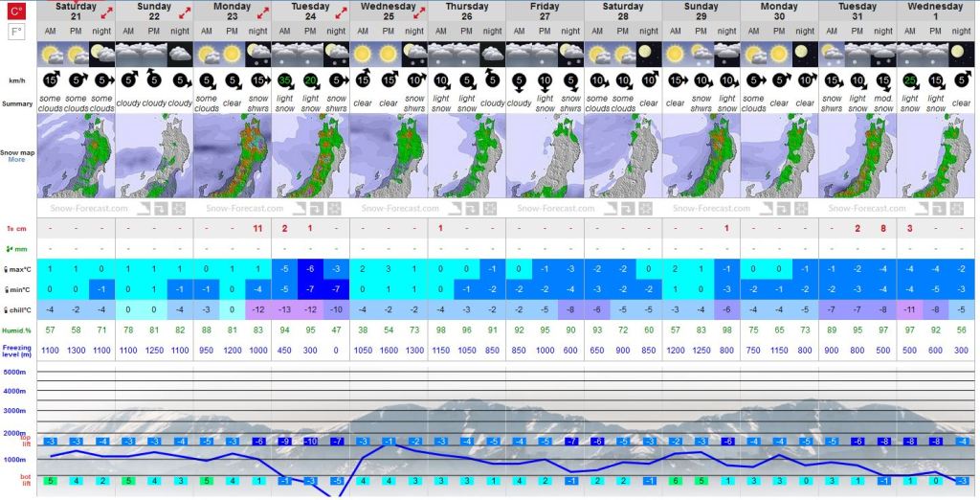
Task: Expand Tuesday 24 forecast using red arrows
Action: click(x=340, y=11)
